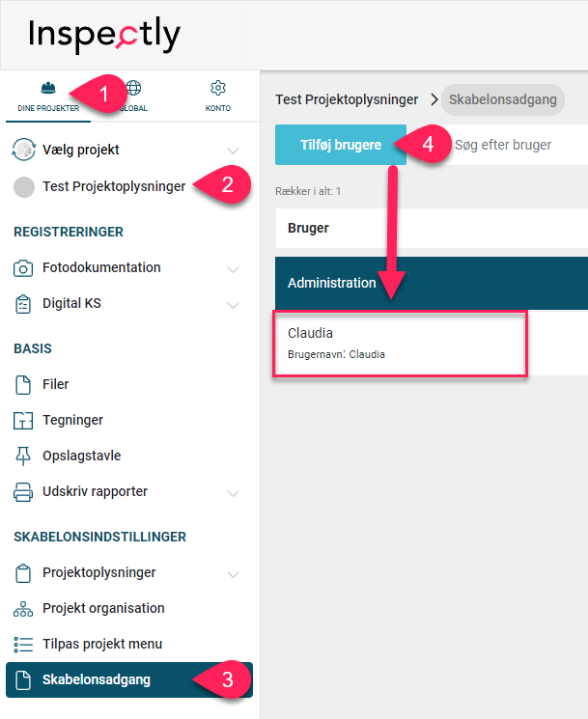Expand the Udskriv rapporter chevron
Viewport: 588px width, 719px height.
[x=233, y=493]
